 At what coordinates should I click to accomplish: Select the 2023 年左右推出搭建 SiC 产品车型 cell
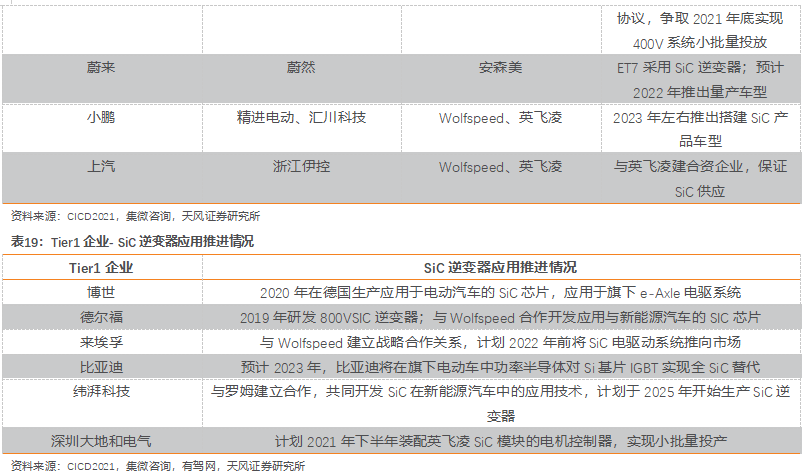[x=700, y=129]
